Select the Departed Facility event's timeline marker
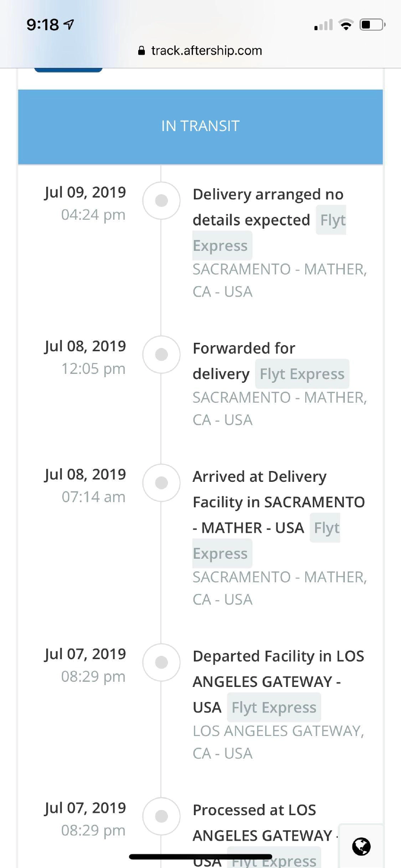 tap(161, 662)
